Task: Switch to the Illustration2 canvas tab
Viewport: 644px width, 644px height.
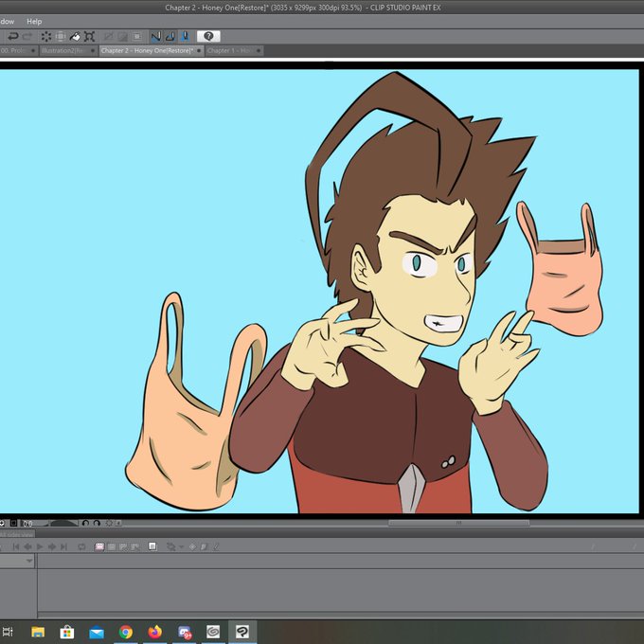Action: tap(68, 50)
